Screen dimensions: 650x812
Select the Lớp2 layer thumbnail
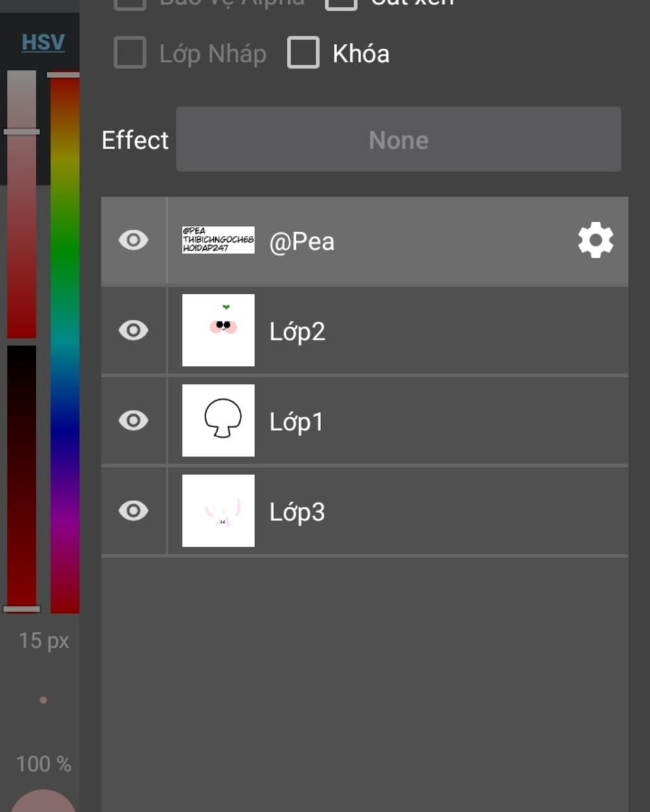[218, 331]
